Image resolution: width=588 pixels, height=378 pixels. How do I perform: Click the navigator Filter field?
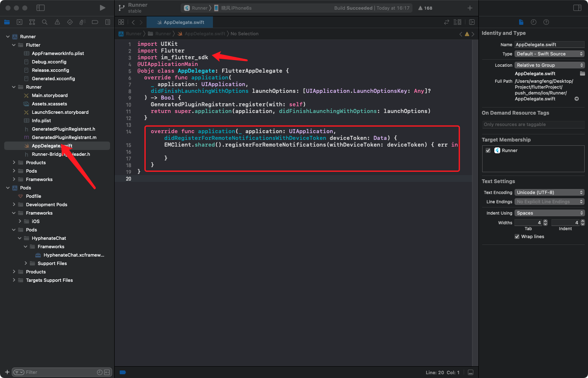pyautogui.click(x=62, y=372)
